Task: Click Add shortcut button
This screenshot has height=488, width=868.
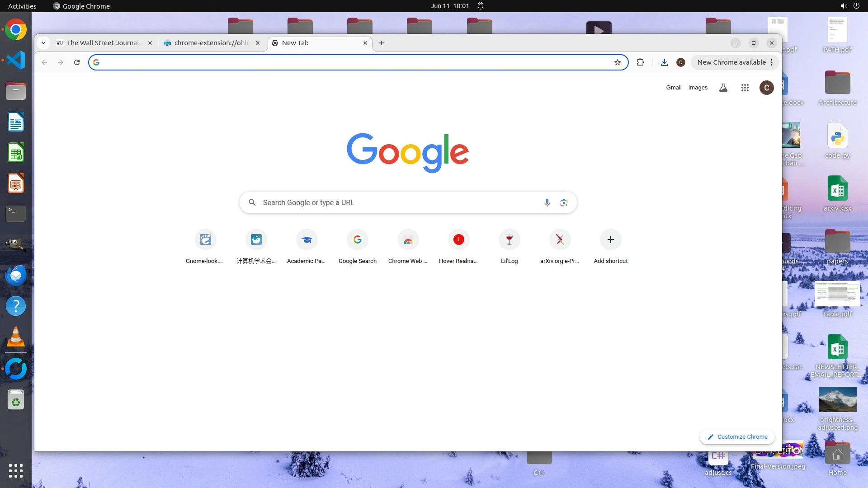Action: [610, 240]
